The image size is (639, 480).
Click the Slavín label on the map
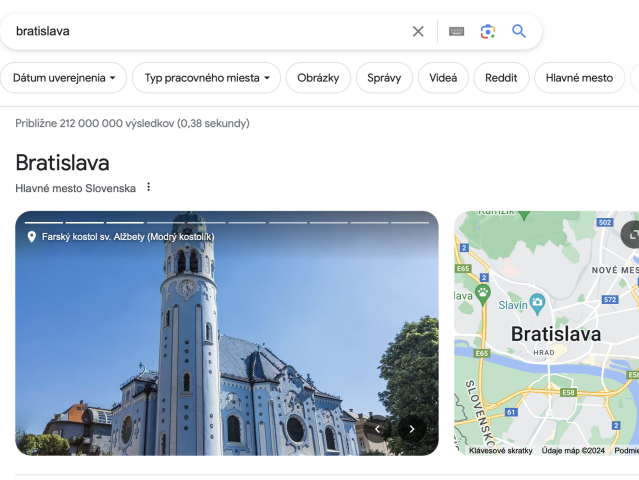pos(513,305)
